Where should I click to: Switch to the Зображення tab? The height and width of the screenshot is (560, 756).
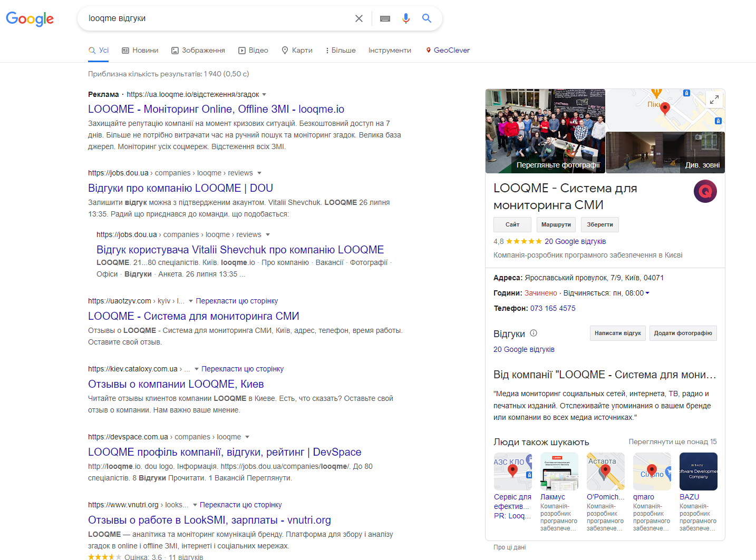198,50
